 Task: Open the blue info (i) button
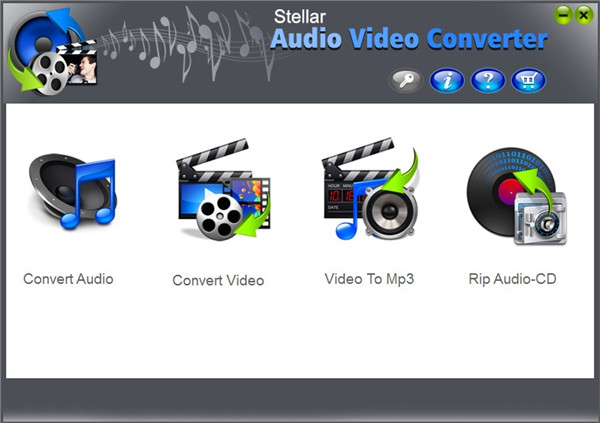click(x=447, y=81)
